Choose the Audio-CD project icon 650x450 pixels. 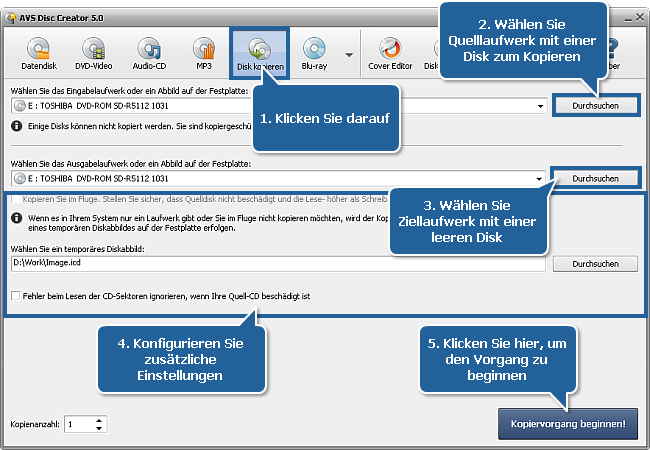click(149, 53)
